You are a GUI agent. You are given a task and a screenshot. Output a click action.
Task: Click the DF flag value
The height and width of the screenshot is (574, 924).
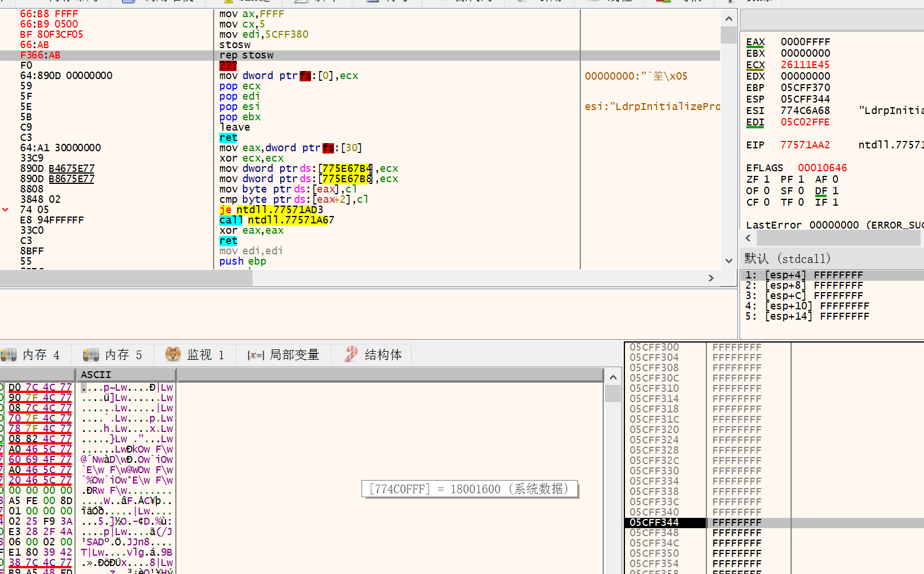[x=835, y=191]
